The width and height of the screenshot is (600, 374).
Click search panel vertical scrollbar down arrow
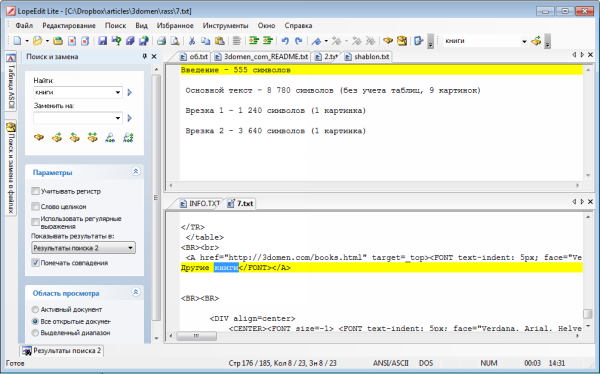pos(156,338)
